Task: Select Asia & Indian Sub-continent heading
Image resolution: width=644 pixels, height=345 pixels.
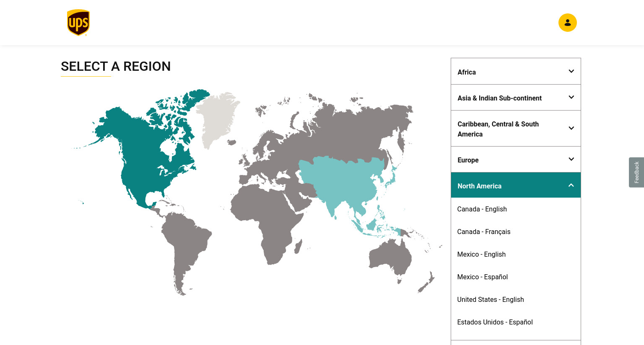Action: point(516,98)
